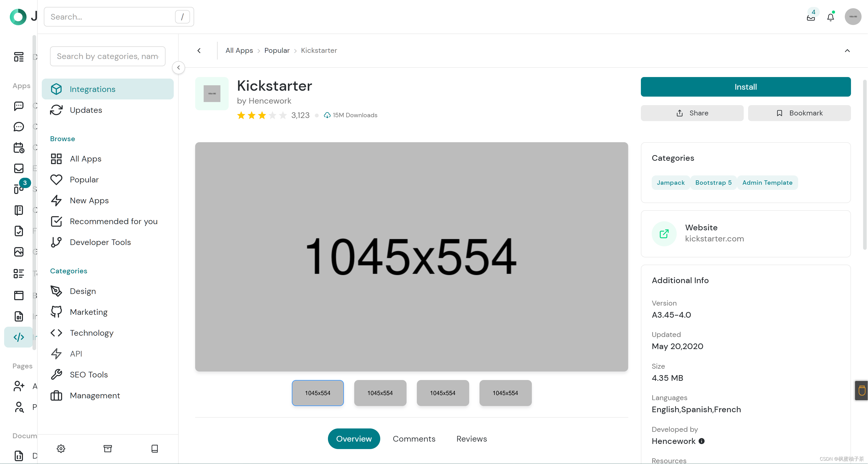
Task: Click the Install button
Action: [x=746, y=87]
